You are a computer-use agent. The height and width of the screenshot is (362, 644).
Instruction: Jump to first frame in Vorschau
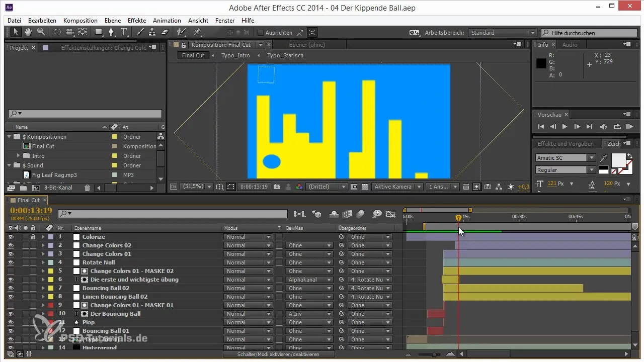click(541, 127)
